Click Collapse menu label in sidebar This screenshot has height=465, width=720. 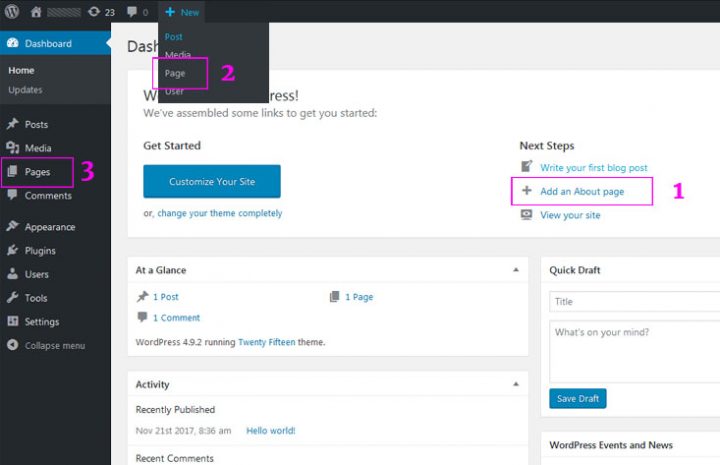click(x=55, y=345)
